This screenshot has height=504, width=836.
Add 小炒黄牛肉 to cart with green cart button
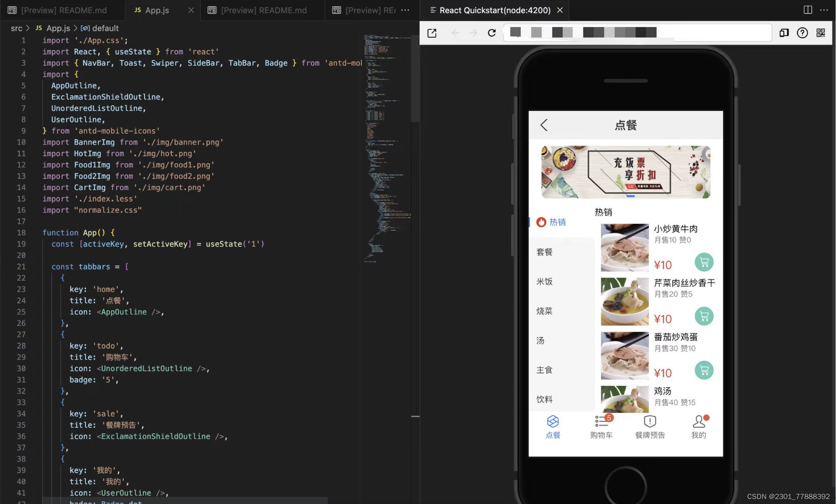[x=704, y=262]
